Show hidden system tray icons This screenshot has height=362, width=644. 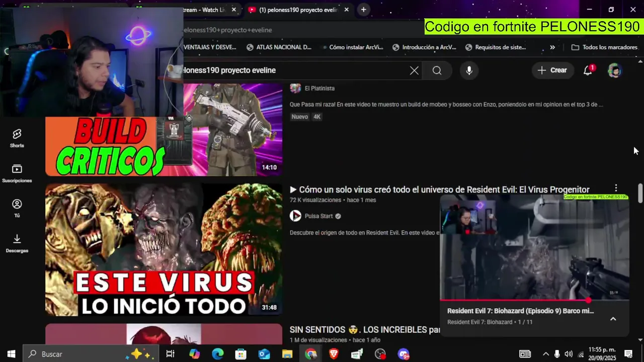[x=545, y=354]
